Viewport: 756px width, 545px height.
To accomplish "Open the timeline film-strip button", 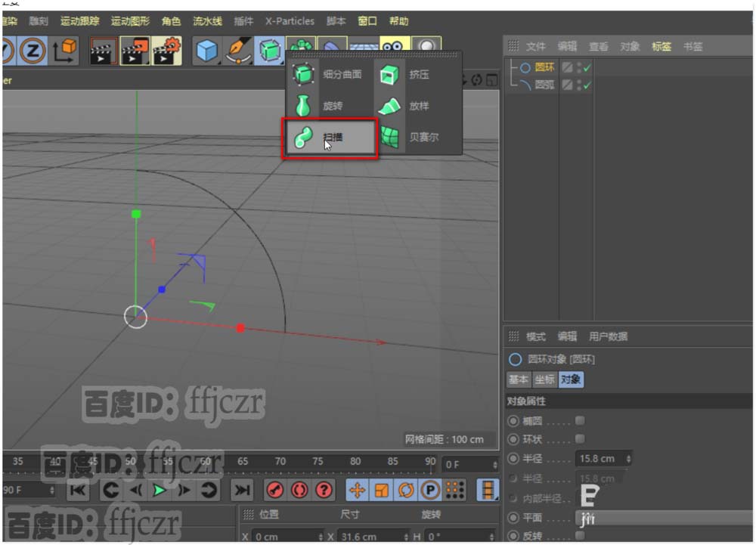I will [x=487, y=491].
